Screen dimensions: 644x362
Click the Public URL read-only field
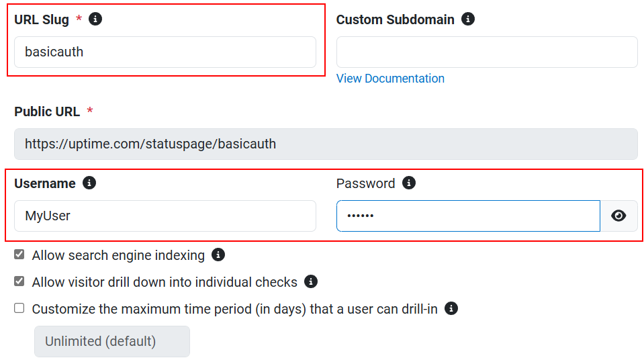point(326,144)
